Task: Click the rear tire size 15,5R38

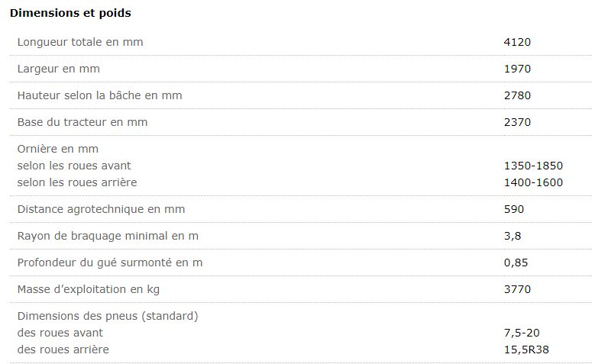Action: pyautogui.click(x=526, y=350)
